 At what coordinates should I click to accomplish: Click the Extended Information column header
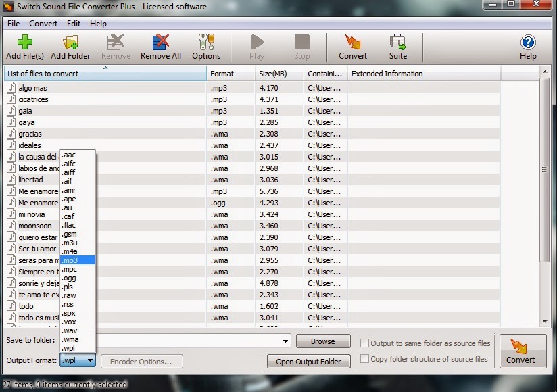click(x=424, y=74)
